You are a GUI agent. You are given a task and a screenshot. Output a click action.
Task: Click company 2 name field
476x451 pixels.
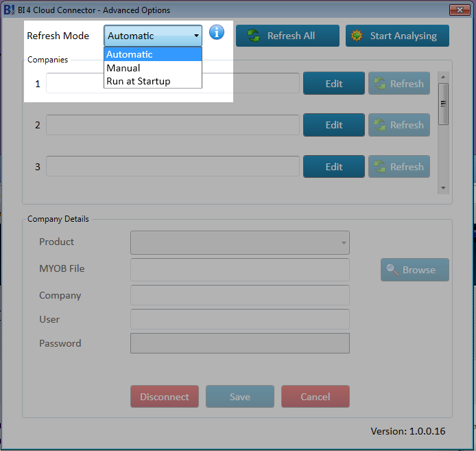point(173,125)
